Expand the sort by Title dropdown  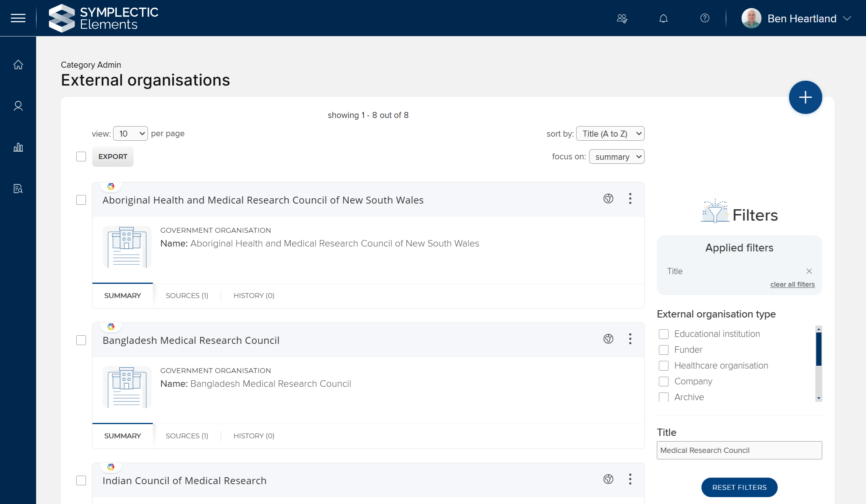610,133
